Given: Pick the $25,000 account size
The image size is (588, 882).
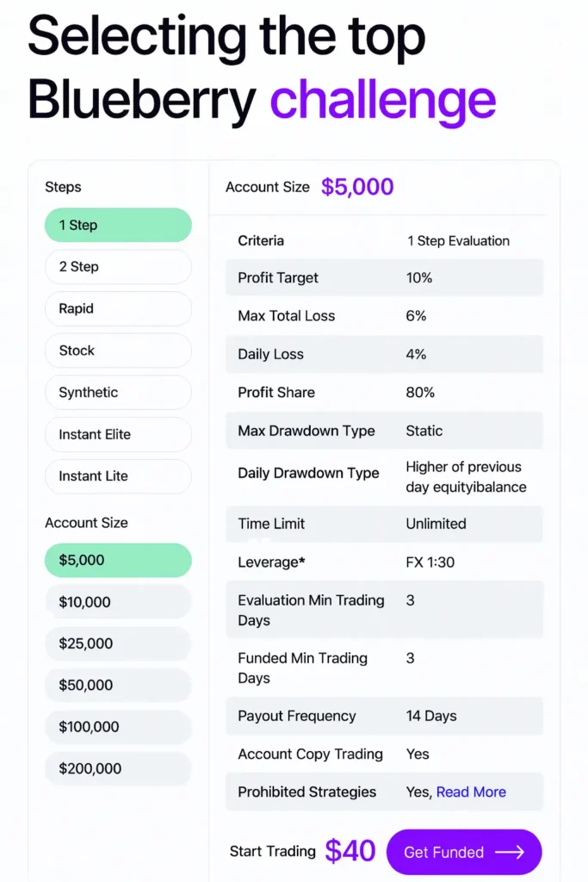Looking at the screenshot, I should (x=118, y=643).
